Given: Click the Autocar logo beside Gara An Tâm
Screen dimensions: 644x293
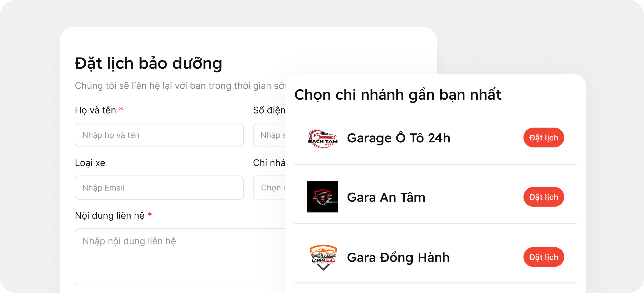Looking at the screenshot, I should pos(322,197).
